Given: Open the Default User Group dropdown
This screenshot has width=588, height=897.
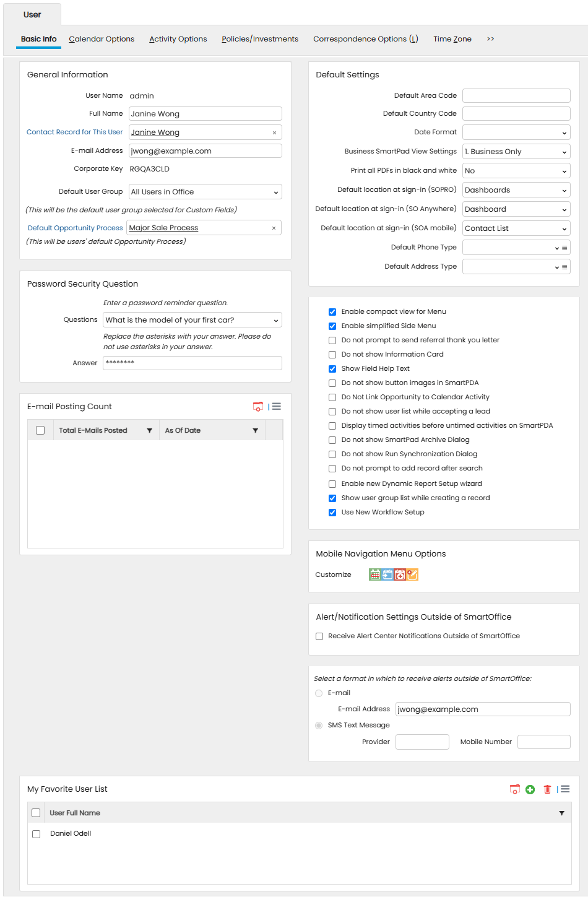Looking at the screenshot, I should tap(205, 192).
